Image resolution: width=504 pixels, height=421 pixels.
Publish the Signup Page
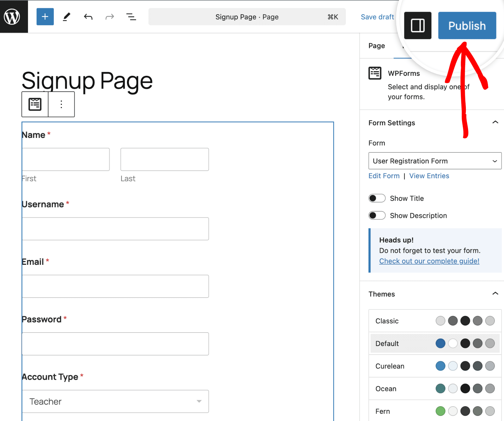click(x=467, y=26)
